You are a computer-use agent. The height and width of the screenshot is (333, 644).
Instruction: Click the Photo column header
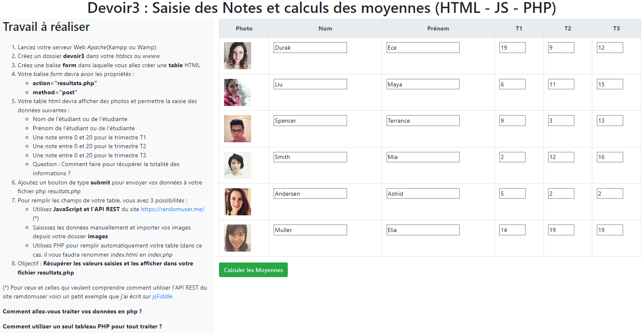[x=244, y=28]
